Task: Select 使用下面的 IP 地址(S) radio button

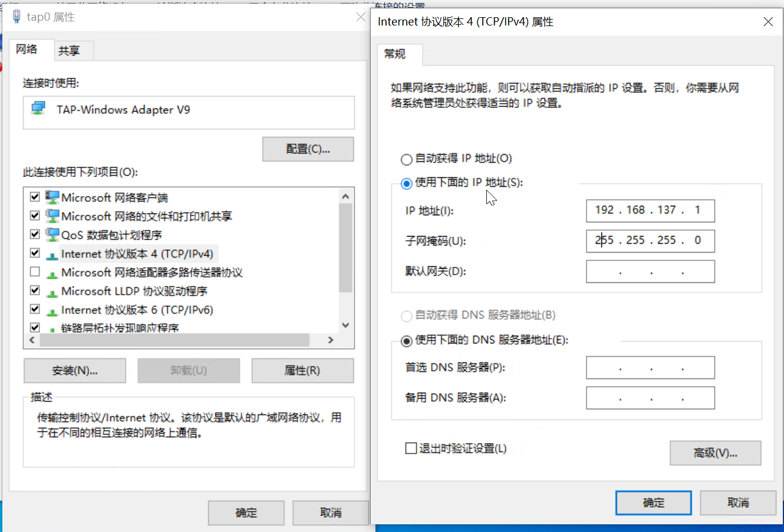Action: pyautogui.click(x=406, y=183)
